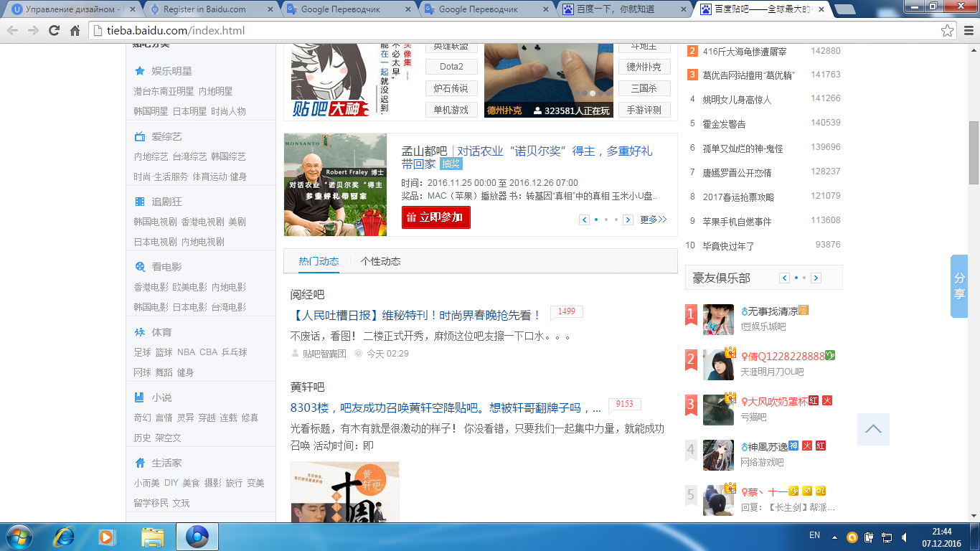
Task: Open the 孟山都吧 forum link
Action: pyautogui.click(x=424, y=151)
